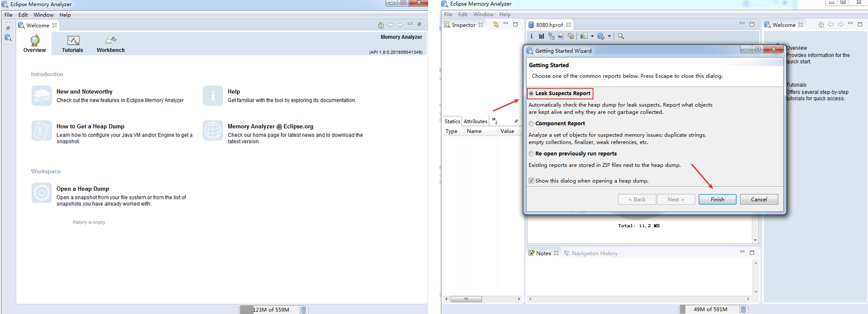Go to the Workbench icon
868x314 pixels.
click(x=111, y=40)
